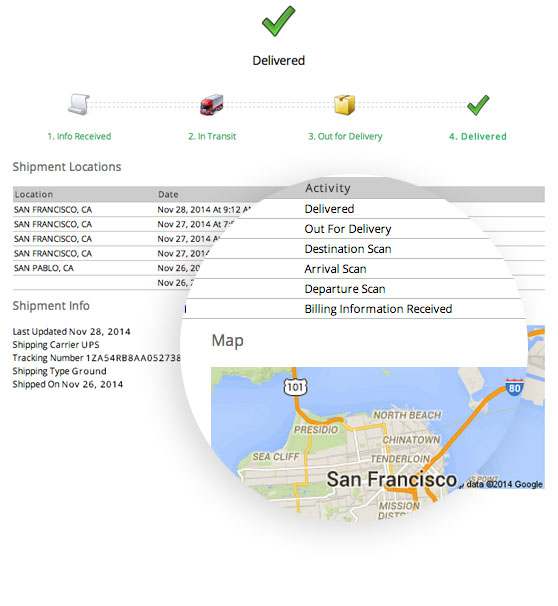Click the San Francisco label on map

pos(392,480)
